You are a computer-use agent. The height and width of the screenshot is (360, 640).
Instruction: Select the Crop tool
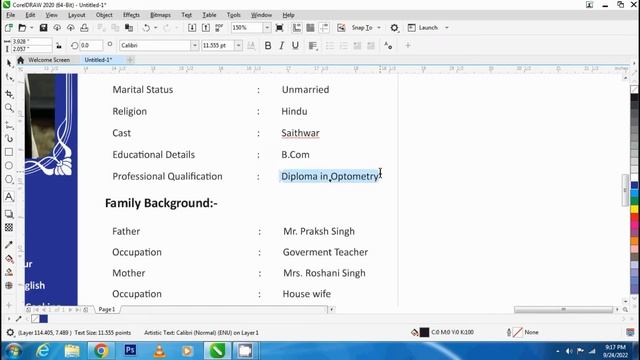(x=9, y=94)
